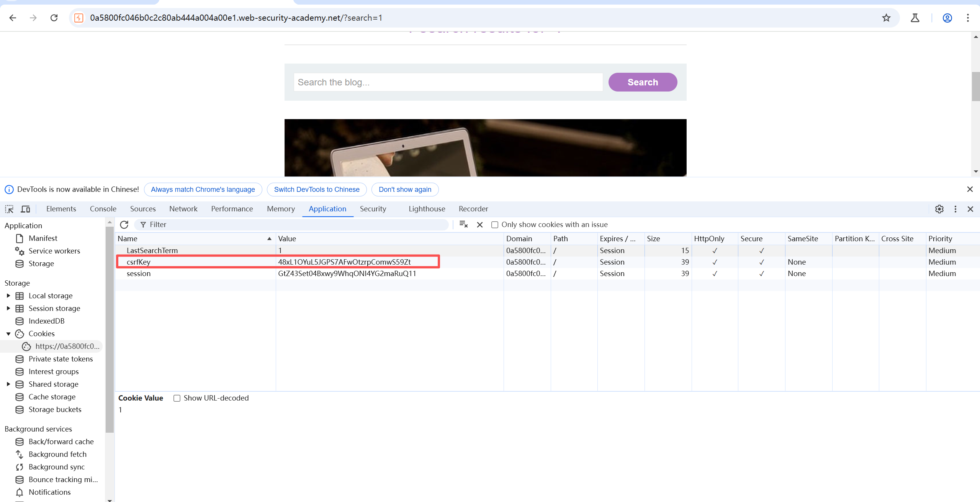Expand Local storage tree item

(8, 296)
